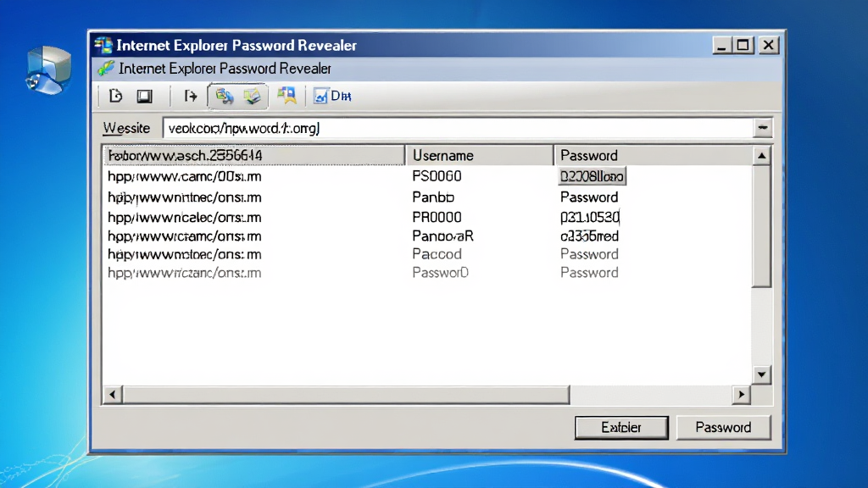Minimize the Password Revealer window

click(721, 46)
